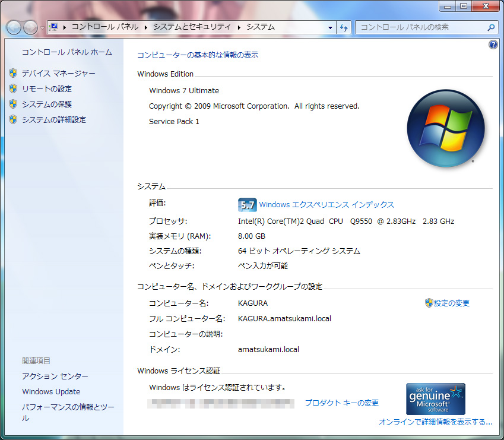Click the Back navigation arrow button

(14, 27)
